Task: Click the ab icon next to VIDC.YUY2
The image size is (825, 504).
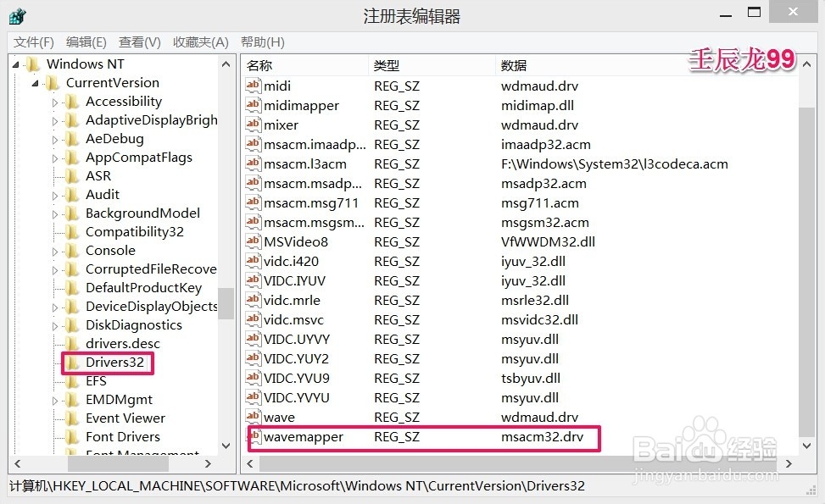Action: [x=253, y=358]
